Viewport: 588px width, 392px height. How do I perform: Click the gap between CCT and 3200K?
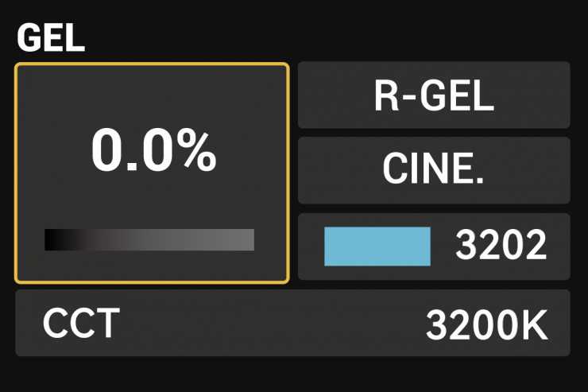pyautogui.click(x=270, y=324)
